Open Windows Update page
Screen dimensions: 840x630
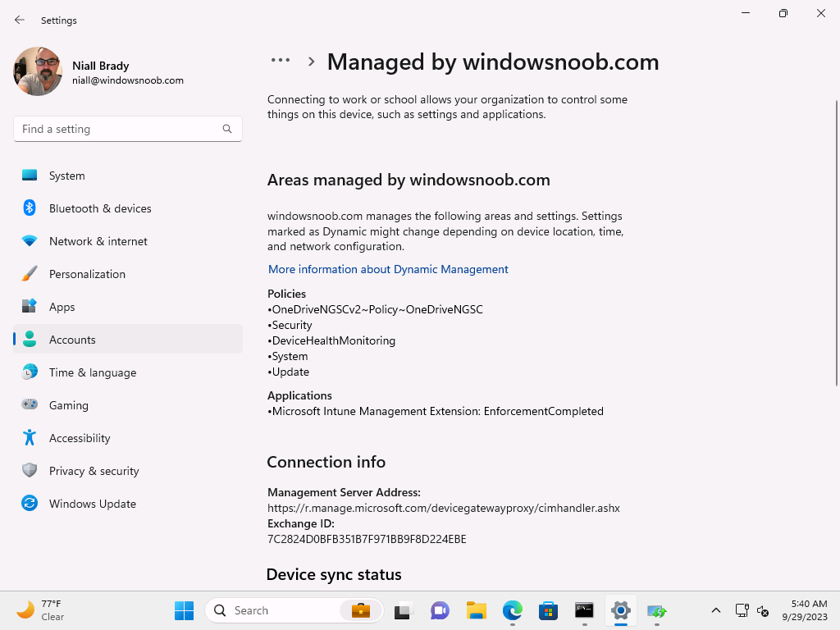point(127,504)
